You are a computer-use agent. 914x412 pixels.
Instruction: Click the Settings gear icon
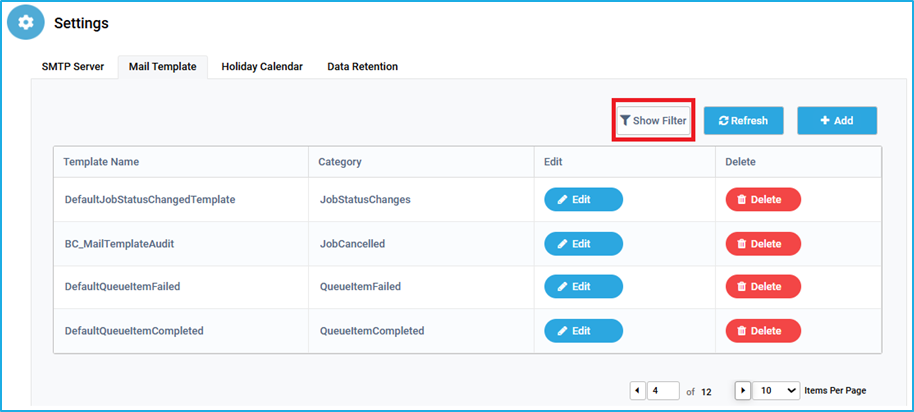[x=26, y=23]
